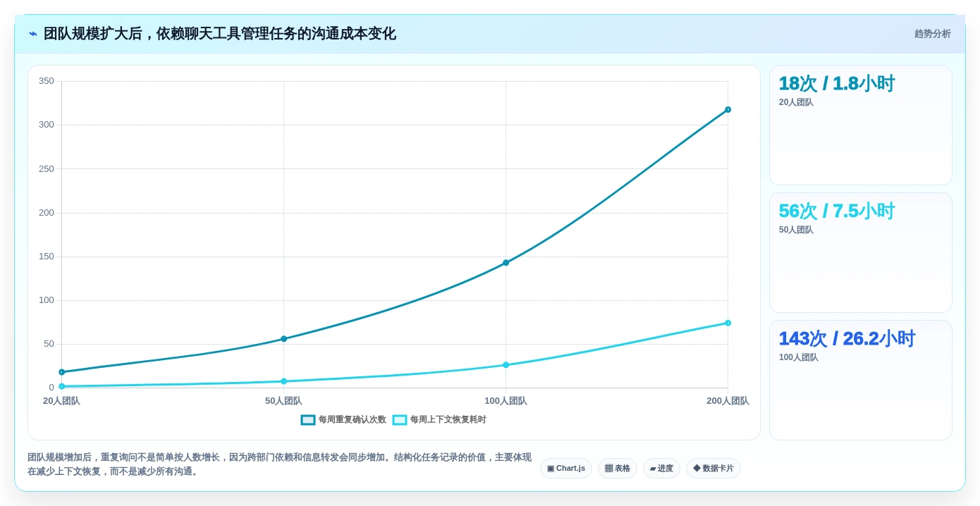Click the dark teal data point at 50人团队
The width and height of the screenshot is (980, 506).
tap(283, 339)
